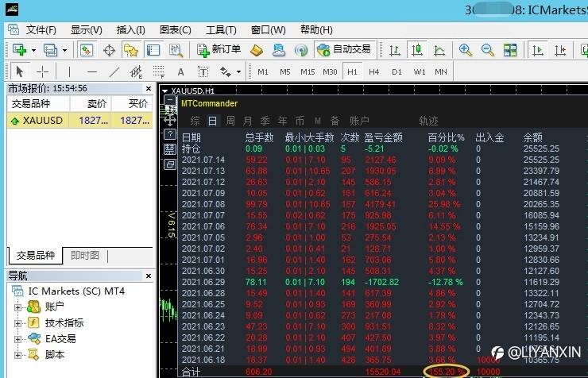588x378 pixels.
Task: Switch to bar chart icon
Action: tap(394, 50)
